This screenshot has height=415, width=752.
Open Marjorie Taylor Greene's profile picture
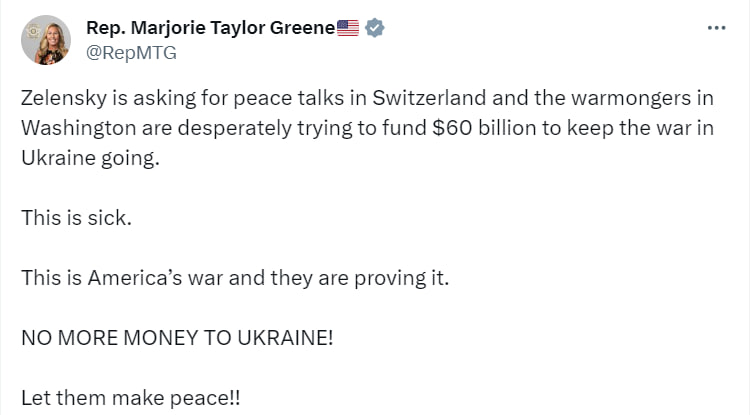pos(45,41)
